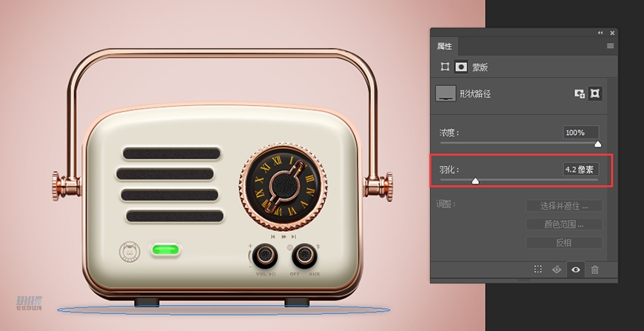Screen dimensions: 644x331
Task: Click the apply mask icon
Action: (x=557, y=270)
